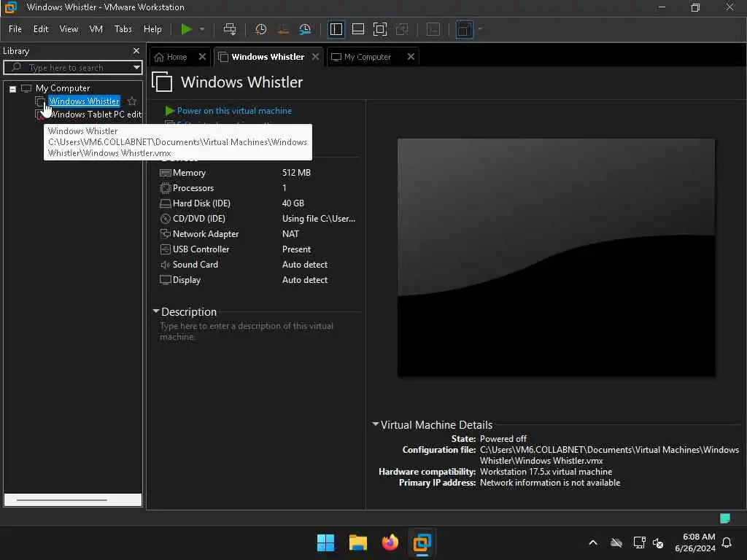Enter full screen mode icon
The height and width of the screenshot is (560, 747).
[379, 29]
